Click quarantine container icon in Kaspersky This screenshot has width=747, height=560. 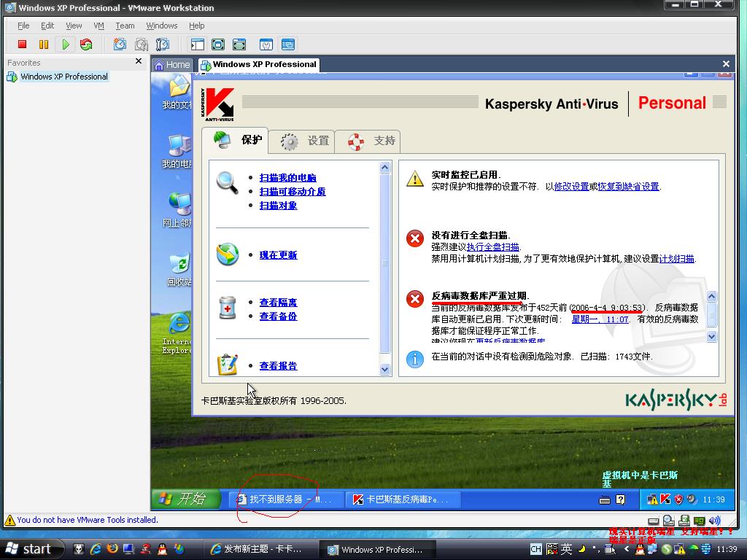tap(228, 307)
